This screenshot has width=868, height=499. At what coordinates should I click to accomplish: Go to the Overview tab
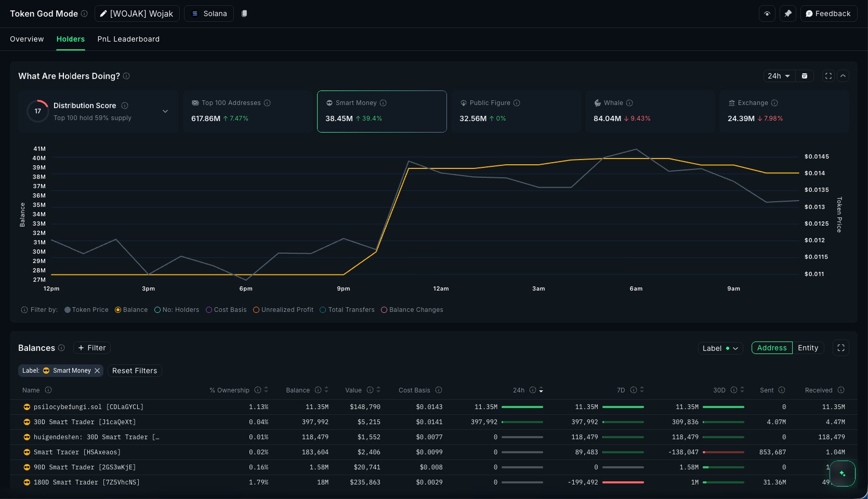click(x=27, y=39)
